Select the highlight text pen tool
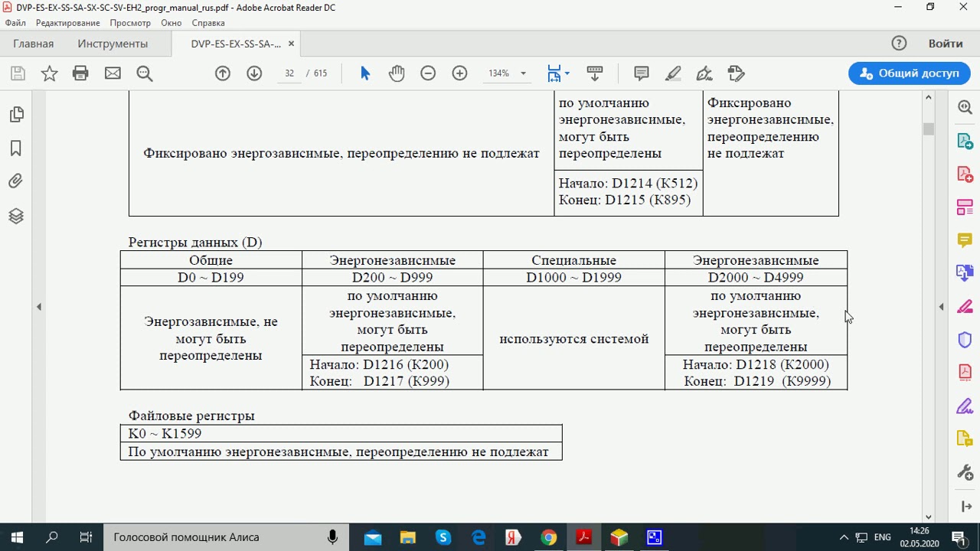The width and height of the screenshot is (980, 551). pyautogui.click(x=673, y=73)
